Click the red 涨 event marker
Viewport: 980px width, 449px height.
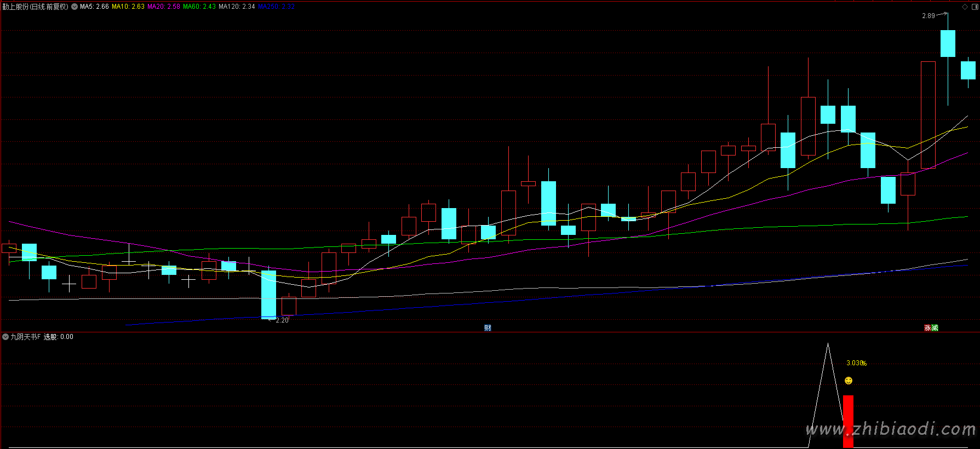927,328
